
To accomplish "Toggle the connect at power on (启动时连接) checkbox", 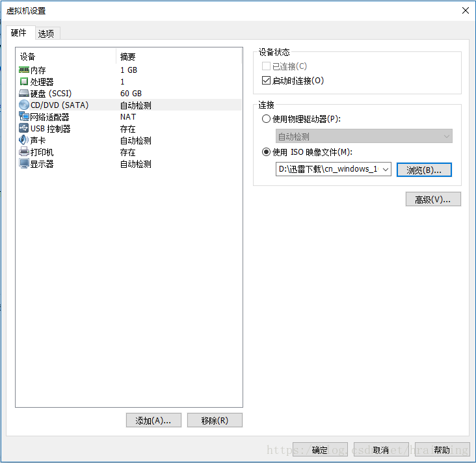I will tap(266, 81).
